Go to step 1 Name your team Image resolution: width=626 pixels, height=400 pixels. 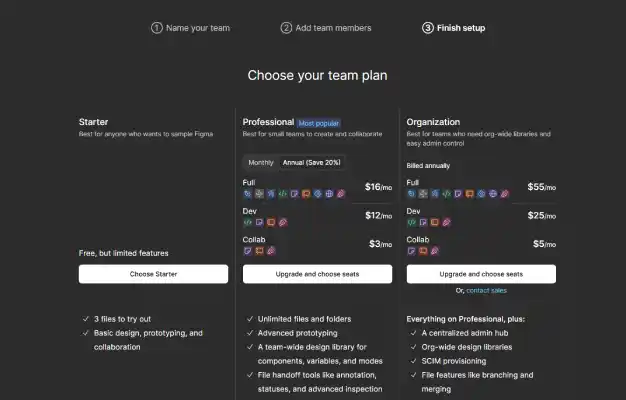190,28
